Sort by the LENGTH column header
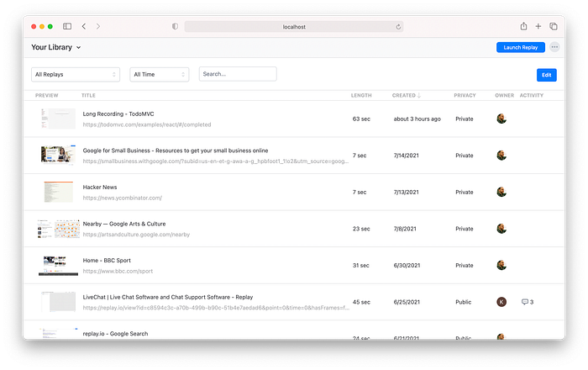Image resolution: width=588 pixels, height=370 pixels. (361, 95)
